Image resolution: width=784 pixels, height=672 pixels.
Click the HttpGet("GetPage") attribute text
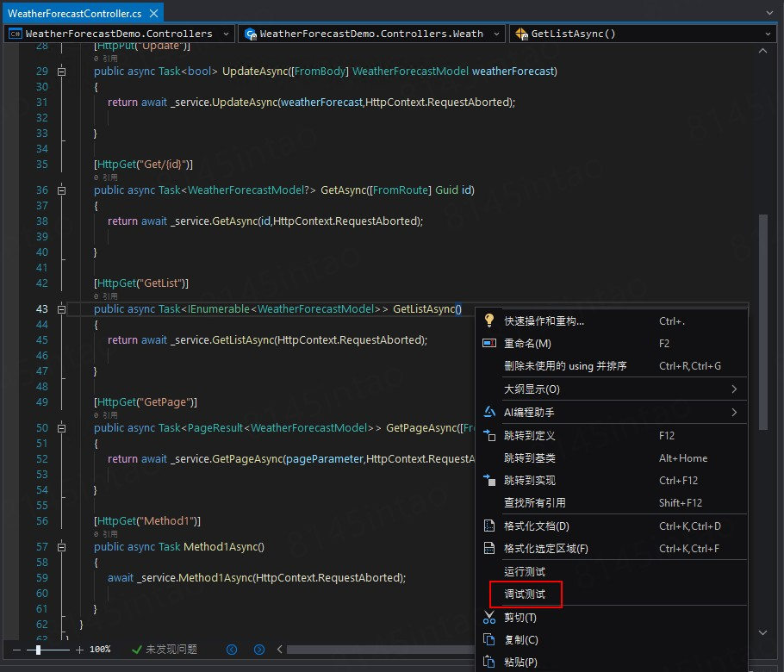(x=146, y=402)
